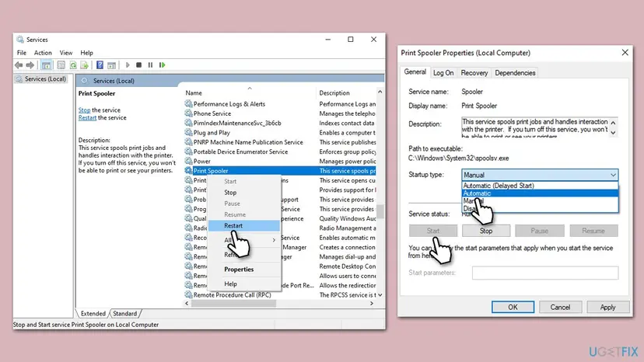Click the gear icon of Performance Logs & Alerts
The image size is (644, 362).
[188, 104]
